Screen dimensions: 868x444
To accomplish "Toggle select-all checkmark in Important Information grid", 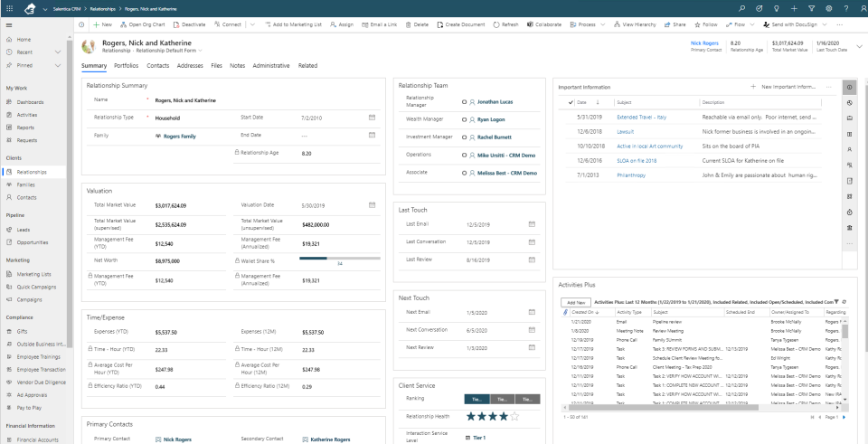I will pos(571,102).
